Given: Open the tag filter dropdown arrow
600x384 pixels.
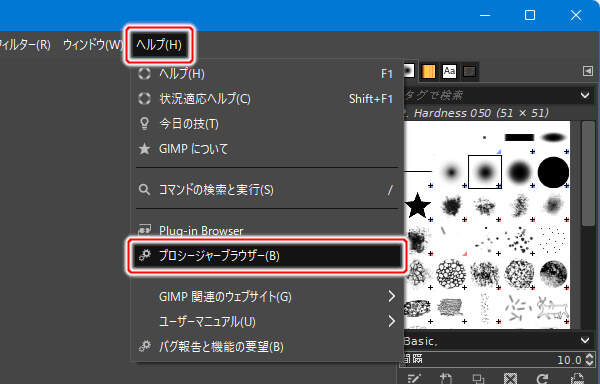Looking at the screenshot, I should [585, 95].
